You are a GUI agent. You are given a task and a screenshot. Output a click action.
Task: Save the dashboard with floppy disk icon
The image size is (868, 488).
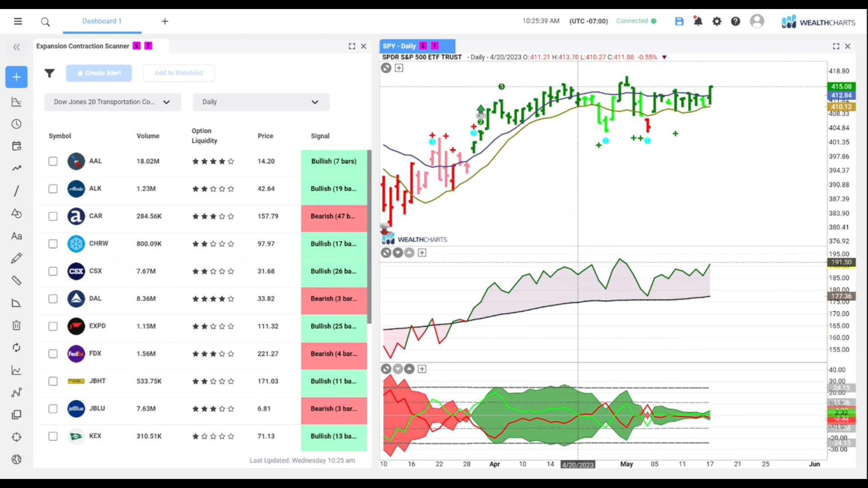[x=679, y=21]
